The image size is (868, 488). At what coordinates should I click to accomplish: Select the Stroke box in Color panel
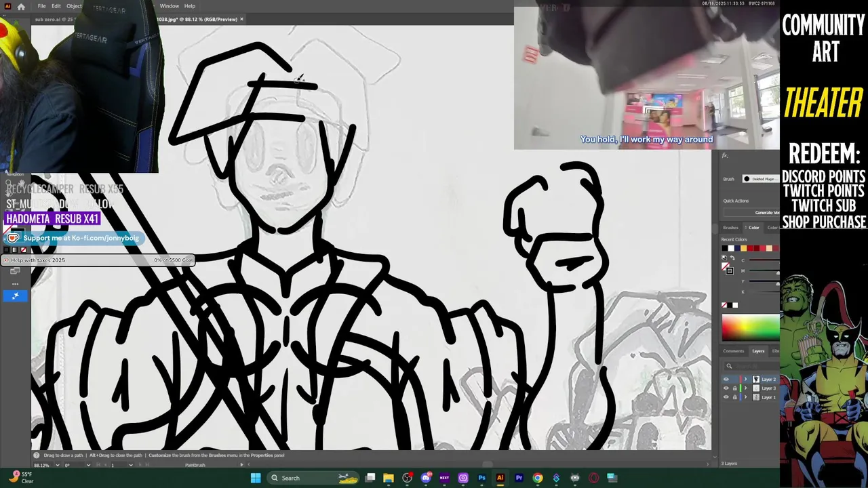click(730, 271)
